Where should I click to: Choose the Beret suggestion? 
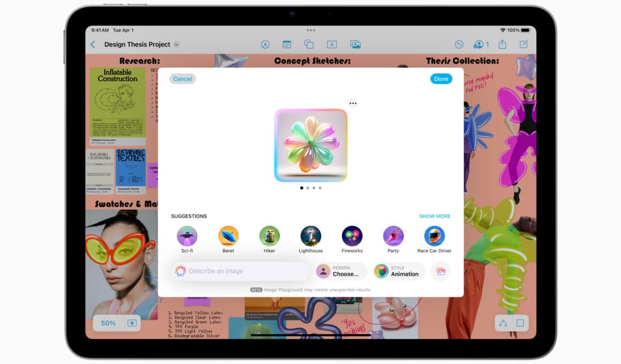point(228,239)
